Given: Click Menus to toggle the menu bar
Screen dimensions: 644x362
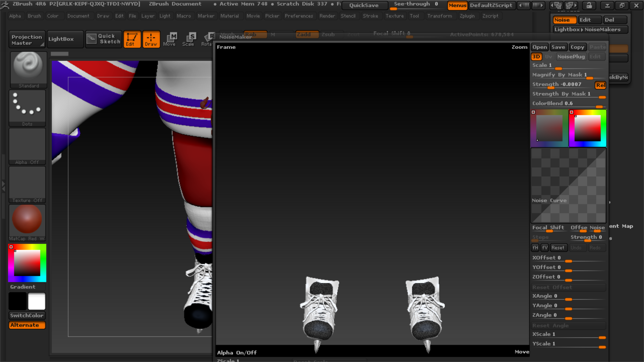Looking at the screenshot, I should click(x=457, y=5).
